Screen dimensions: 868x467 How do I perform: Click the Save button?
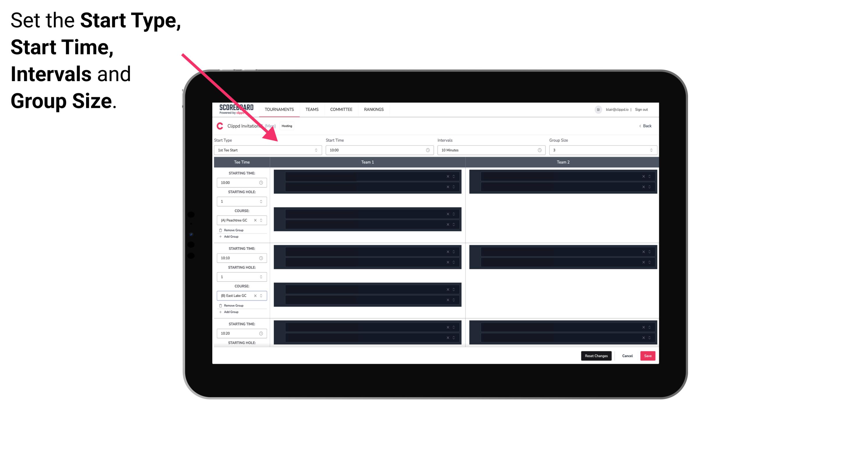click(x=647, y=355)
